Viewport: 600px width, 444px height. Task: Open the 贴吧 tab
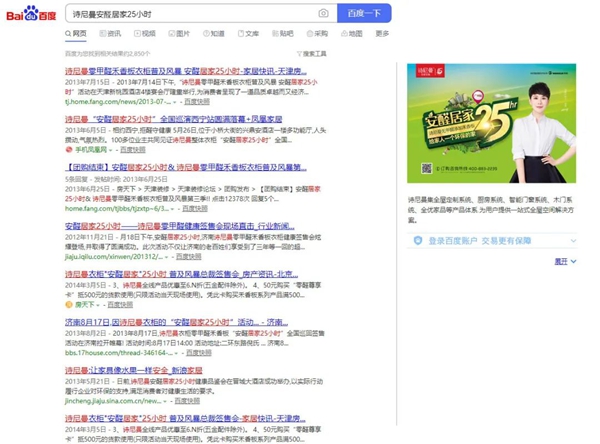(x=283, y=34)
